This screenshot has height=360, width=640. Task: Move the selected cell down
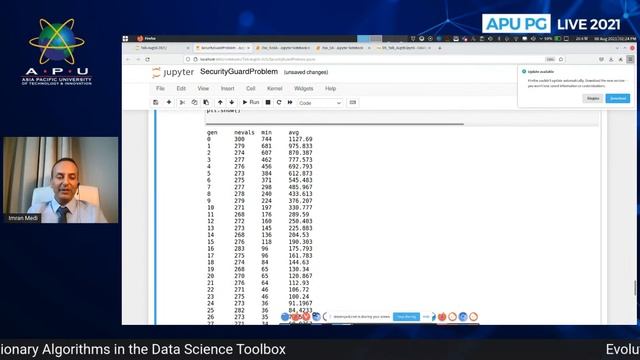231,102
